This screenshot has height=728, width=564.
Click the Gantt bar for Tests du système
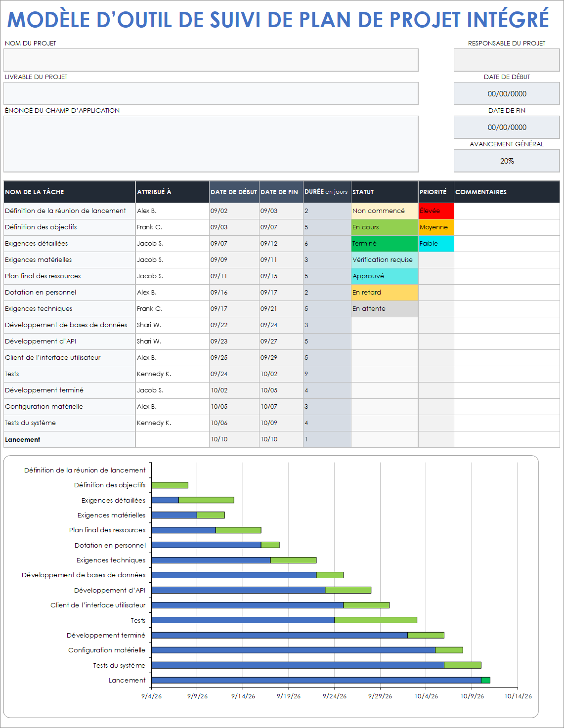point(316,665)
